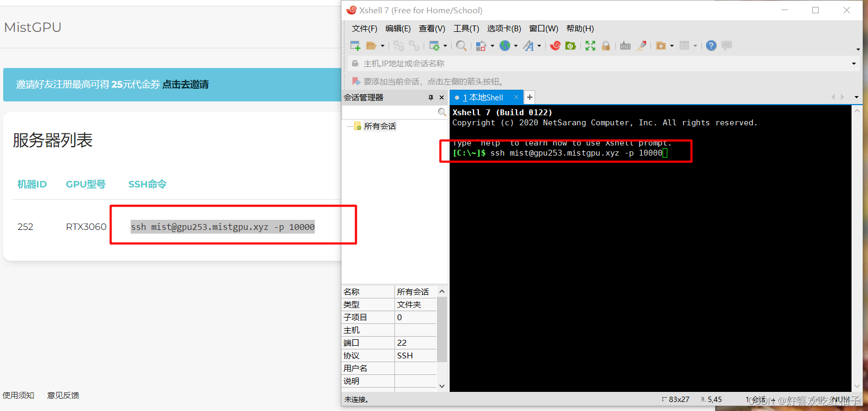Viewport: 868px width, 411px height.
Task: Click the greyed-out disconnect link icon
Action: pyautogui.click(x=414, y=46)
